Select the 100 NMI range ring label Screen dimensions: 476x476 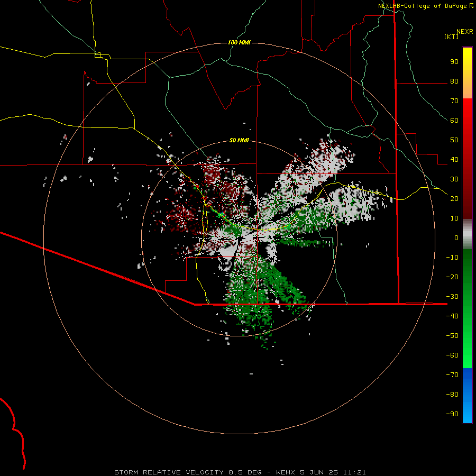239,42
